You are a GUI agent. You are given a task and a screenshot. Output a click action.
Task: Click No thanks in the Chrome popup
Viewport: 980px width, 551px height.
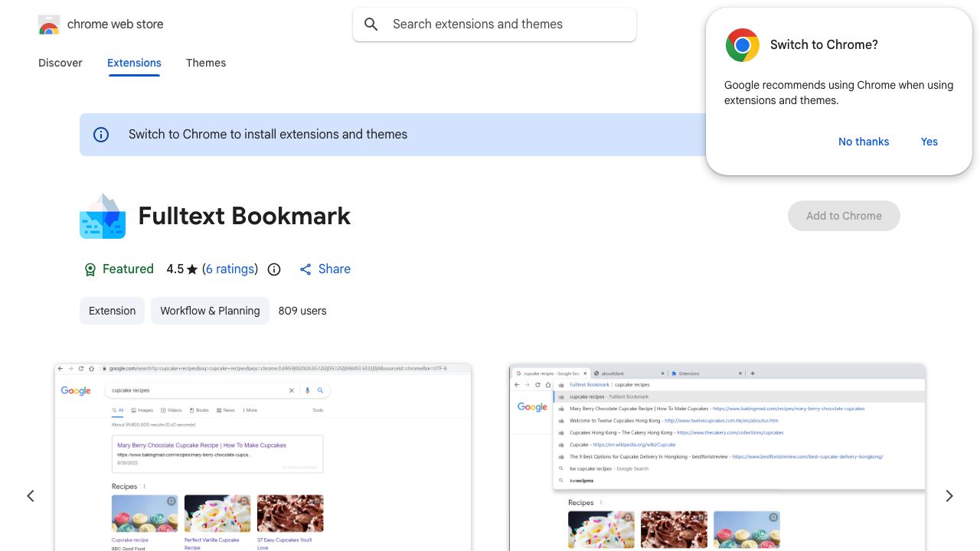[x=864, y=142]
